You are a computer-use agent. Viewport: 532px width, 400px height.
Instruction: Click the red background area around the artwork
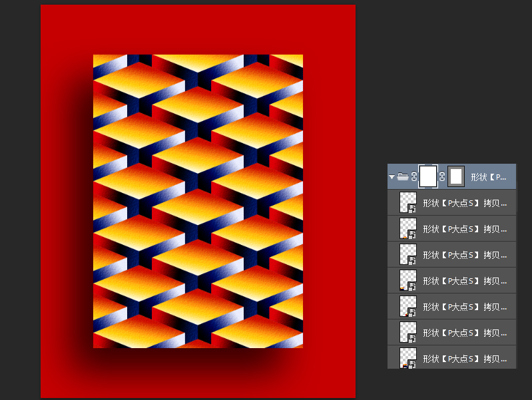pos(67,200)
